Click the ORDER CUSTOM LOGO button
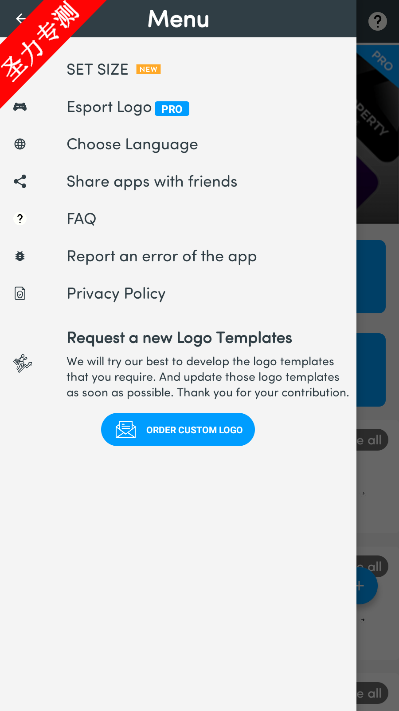Image resolution: width=399 pixels, height=711 pixels. click(x=178, y=429)
